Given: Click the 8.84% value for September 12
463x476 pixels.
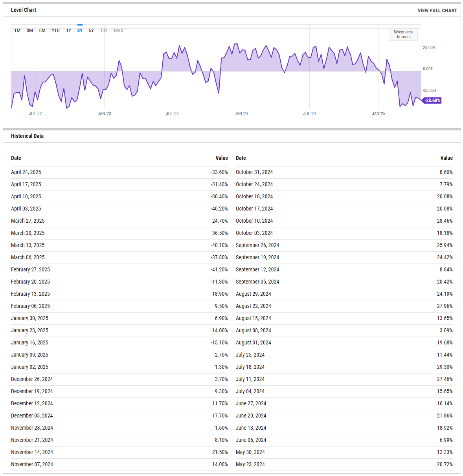Looking at the screenshot, I should (446, 269).
